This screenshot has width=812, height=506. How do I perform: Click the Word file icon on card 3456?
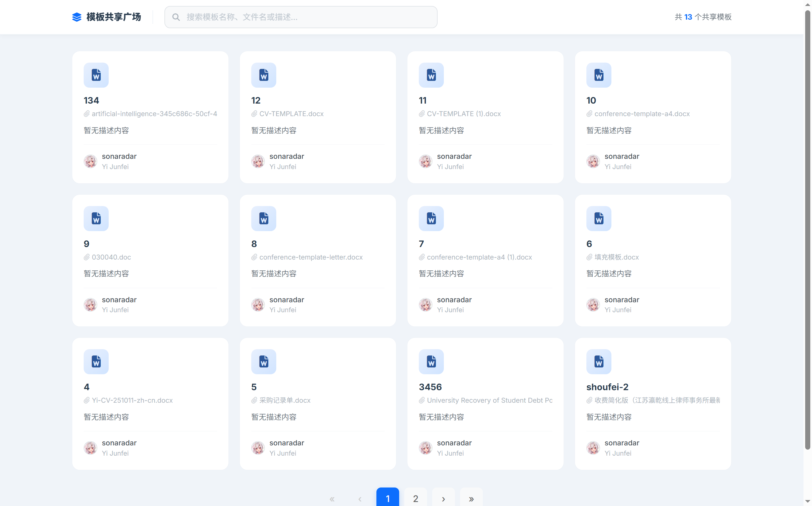click(431, 362)
